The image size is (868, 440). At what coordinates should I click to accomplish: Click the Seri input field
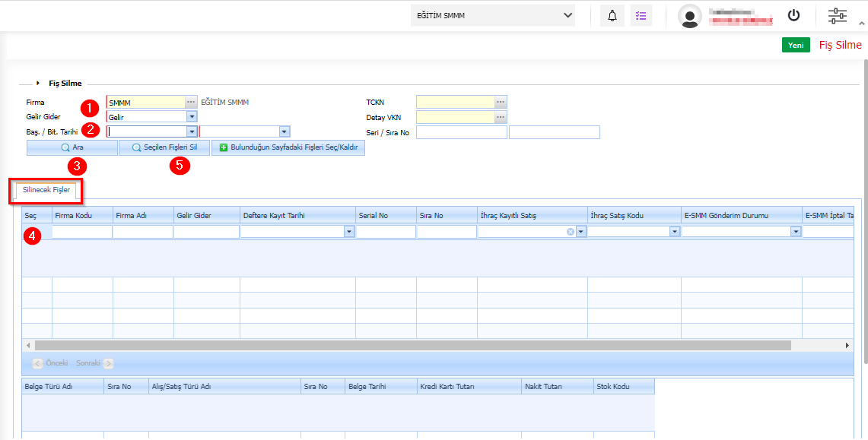click(462, 132)
